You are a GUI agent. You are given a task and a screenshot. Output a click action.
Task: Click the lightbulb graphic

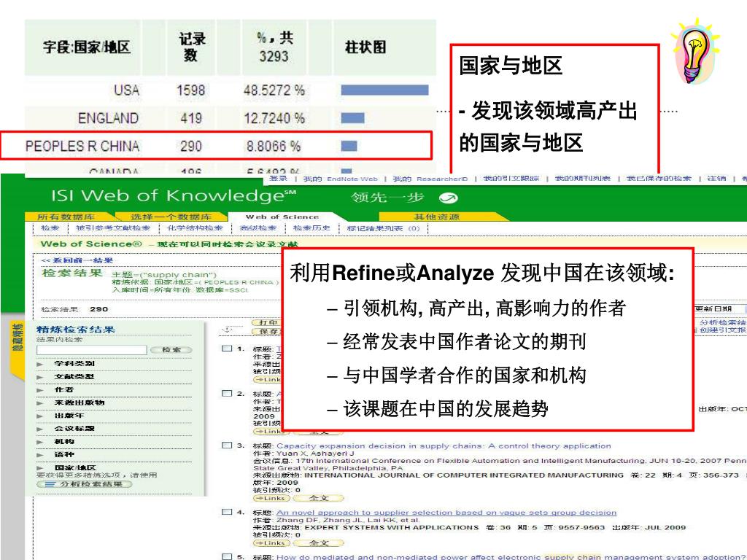[695, 51]
